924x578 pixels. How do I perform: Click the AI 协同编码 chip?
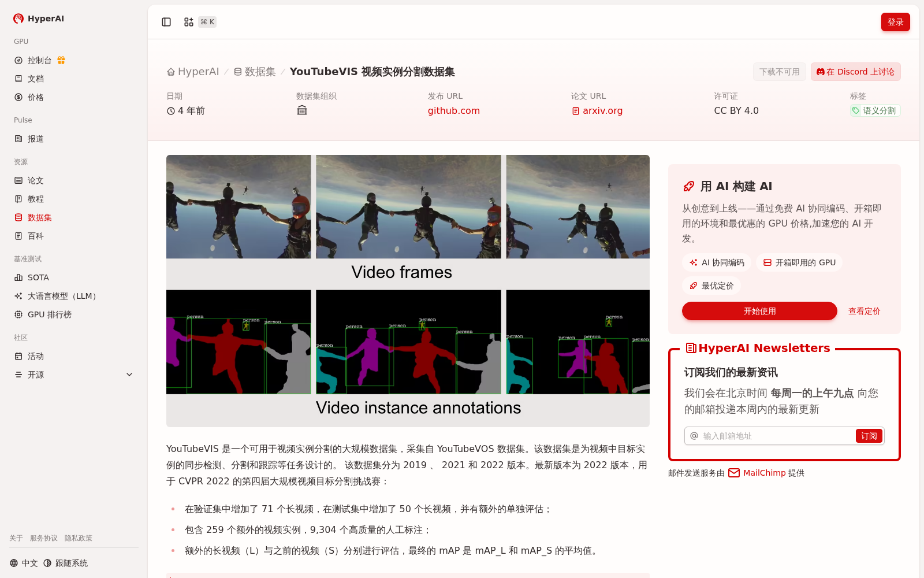[x=716, y=262]
